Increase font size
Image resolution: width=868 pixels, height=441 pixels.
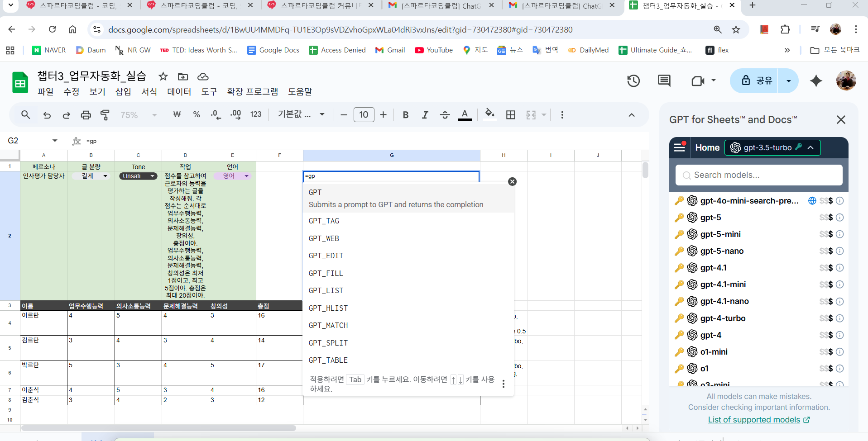[x=384, y=115]
